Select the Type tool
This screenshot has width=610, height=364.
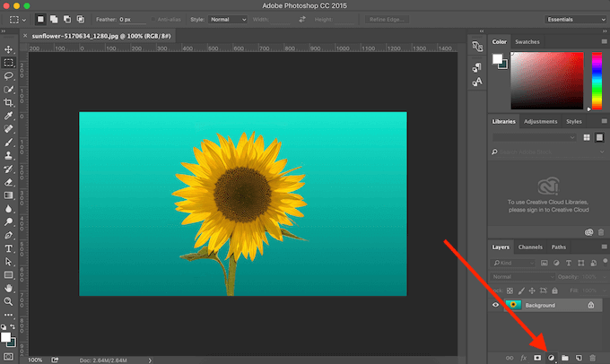[x=8, y=248]
